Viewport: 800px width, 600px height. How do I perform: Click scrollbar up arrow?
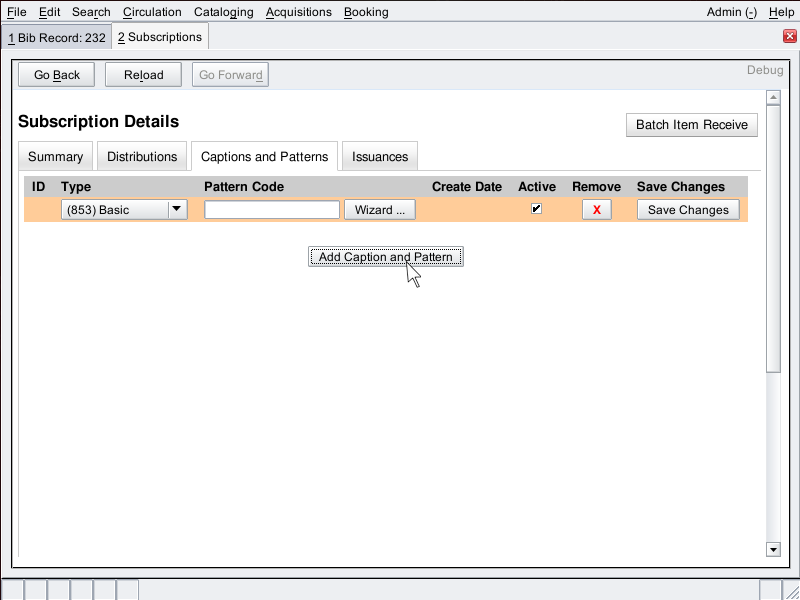pos(773,98)
